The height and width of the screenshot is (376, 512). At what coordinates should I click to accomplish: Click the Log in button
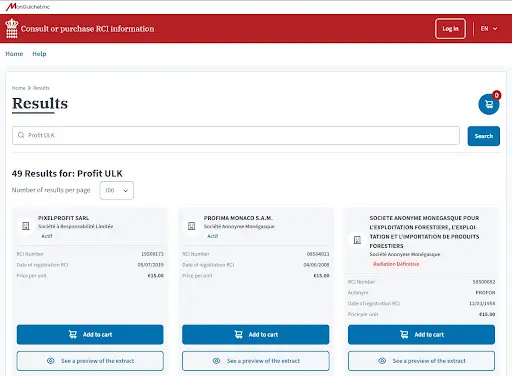[450, 29]
